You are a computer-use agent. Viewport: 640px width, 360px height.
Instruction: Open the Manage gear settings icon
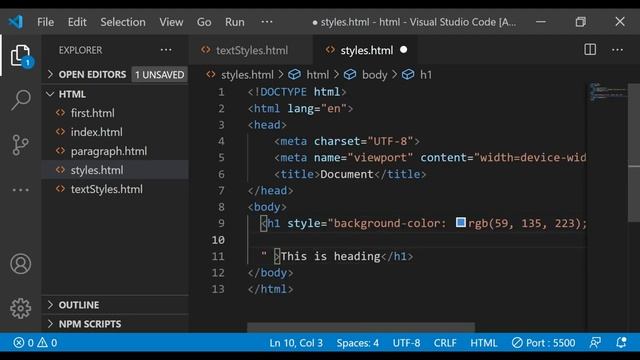click(x=20, y=308)
